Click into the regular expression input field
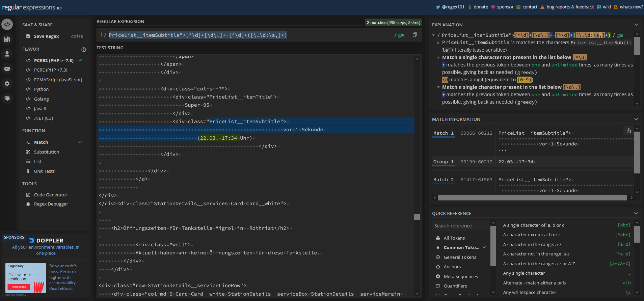The height and width of the screenshot is (301, 644). (x=250, y=35)
